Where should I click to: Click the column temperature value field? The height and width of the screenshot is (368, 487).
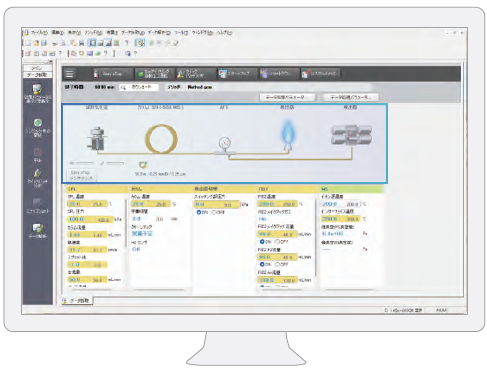pyautogui.click(x=151, y=204)
